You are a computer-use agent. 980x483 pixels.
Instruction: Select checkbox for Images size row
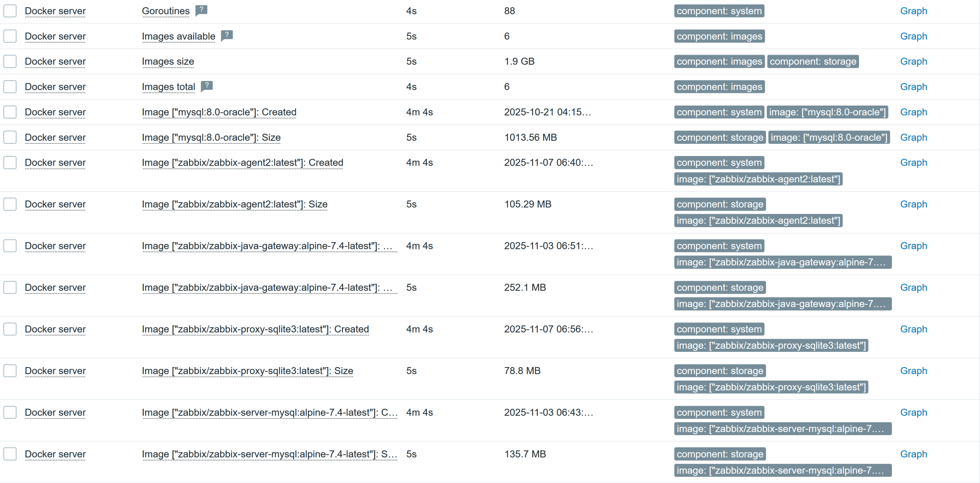coord(10,62)
